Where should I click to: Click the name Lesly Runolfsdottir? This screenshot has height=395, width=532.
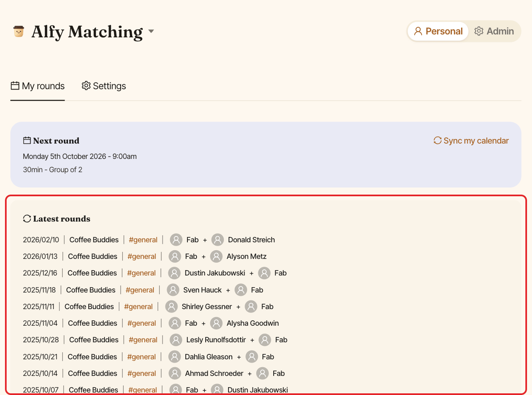(x=216, y=340)
